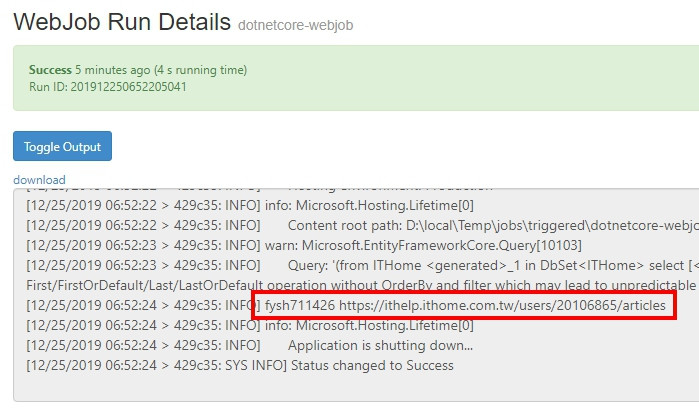The height and width of the screenshot is (411, 699).
Task: Select the fysh711426 username in the log output
Action: [300, 305]
